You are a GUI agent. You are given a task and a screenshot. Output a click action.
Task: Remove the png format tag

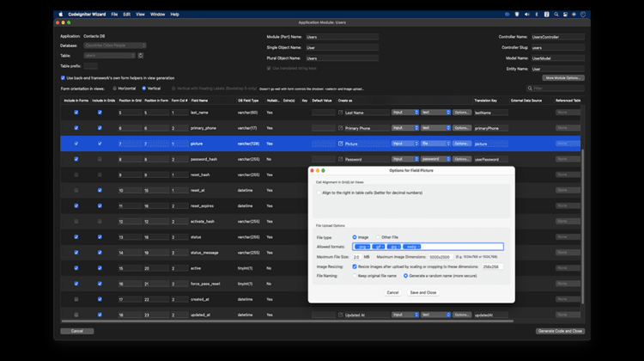[x=368, y=247]
